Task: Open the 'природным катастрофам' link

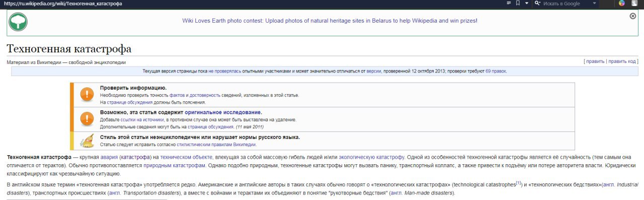Action: click(175, 166)
